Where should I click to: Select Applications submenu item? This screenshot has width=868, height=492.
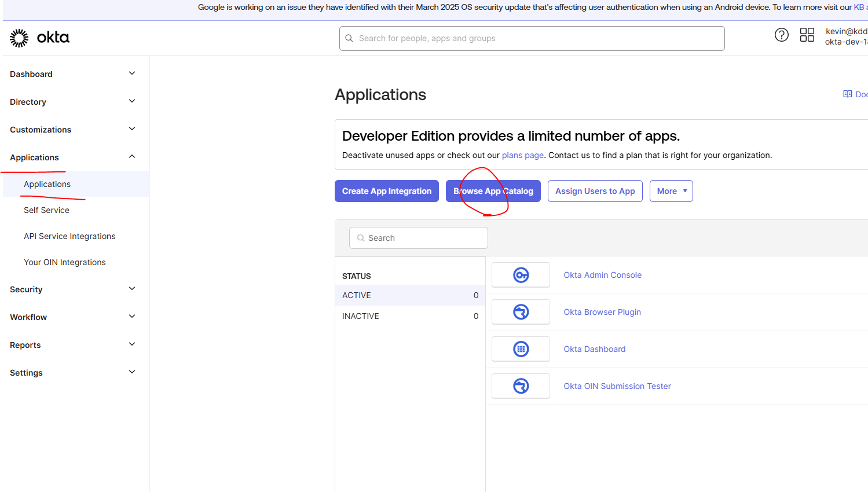click(76, 184)
